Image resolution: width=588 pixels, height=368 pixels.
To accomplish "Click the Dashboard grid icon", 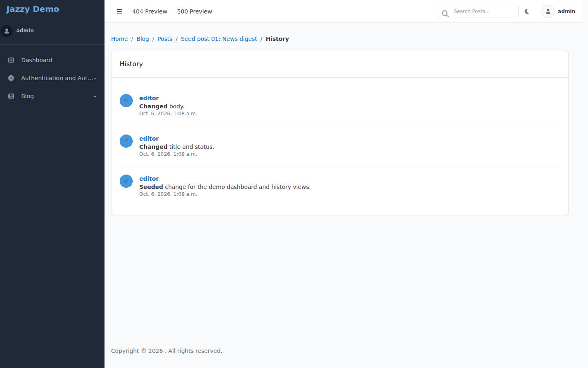I will pyautogui.click(x=11, y=60).
